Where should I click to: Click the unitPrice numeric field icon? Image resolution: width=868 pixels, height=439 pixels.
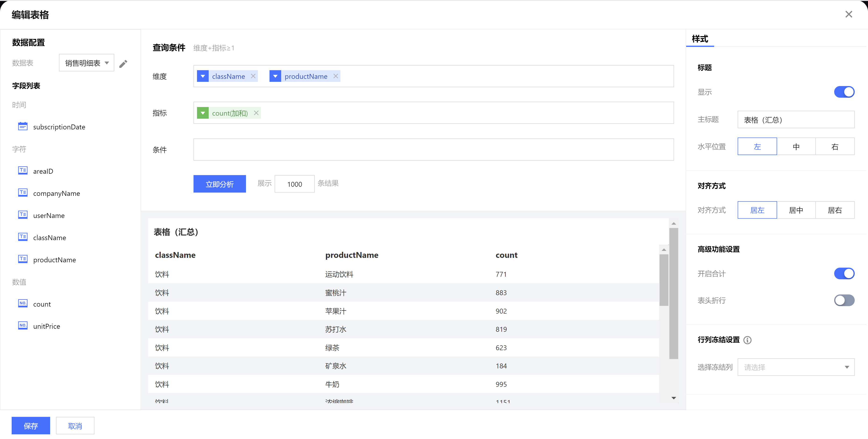click(x=23, y=325)
